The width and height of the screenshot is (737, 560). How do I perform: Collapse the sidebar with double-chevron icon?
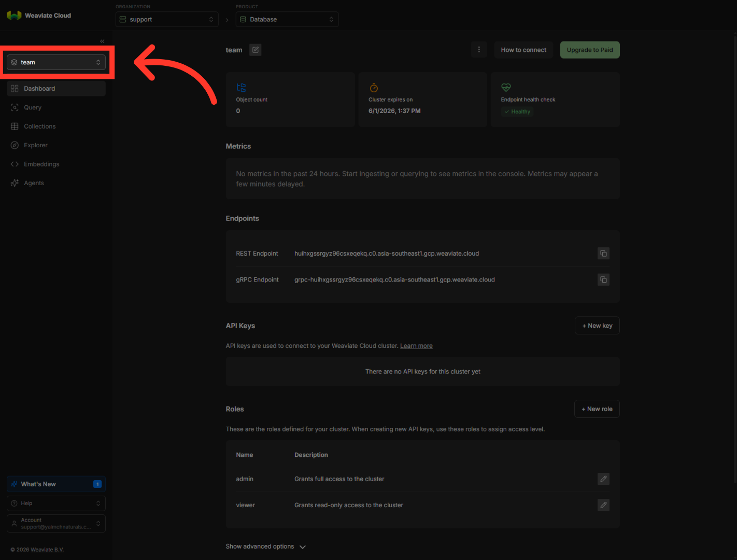102,41
